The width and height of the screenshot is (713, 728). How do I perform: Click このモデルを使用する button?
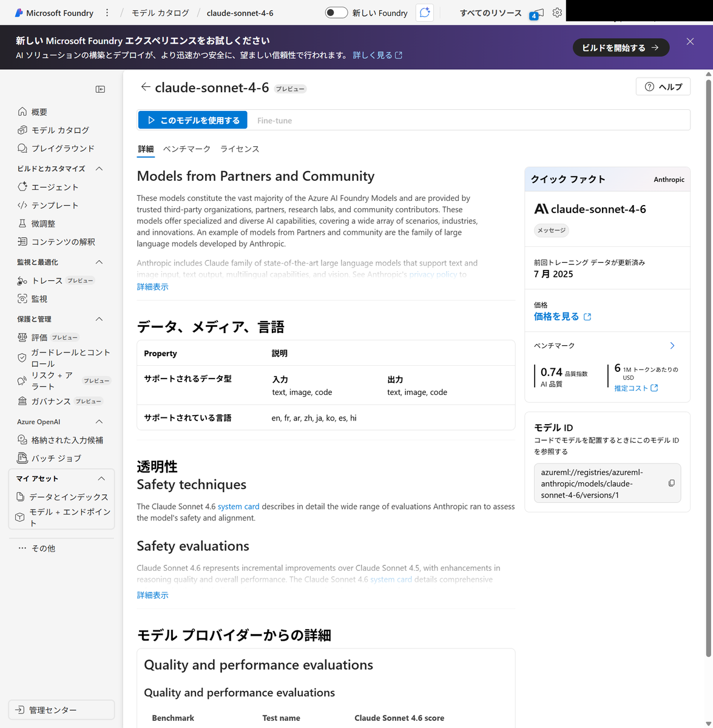tap(192, 120)
